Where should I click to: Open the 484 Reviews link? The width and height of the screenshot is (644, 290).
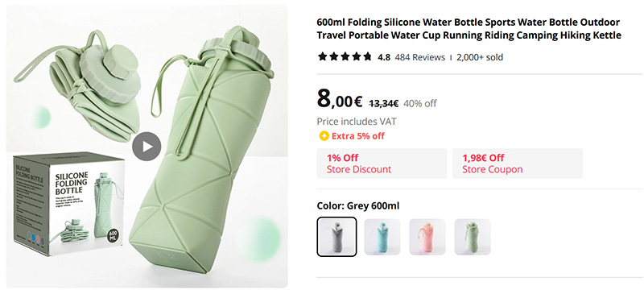[419, 57]
